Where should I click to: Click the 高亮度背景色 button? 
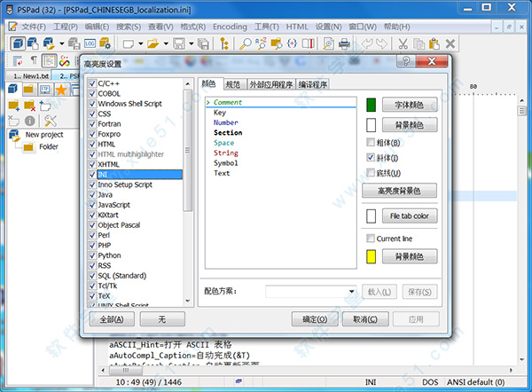399,191
